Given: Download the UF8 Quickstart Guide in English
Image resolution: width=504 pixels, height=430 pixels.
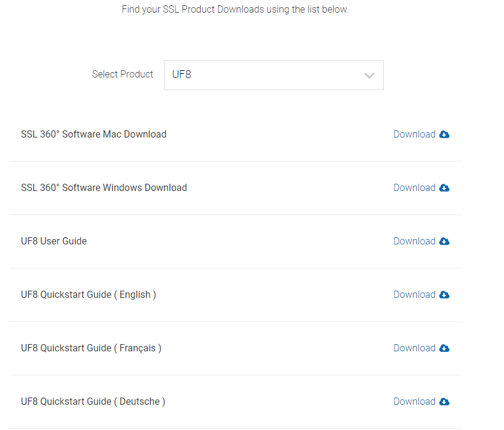Looking at the screenshot, I should (x=414, y=294).
